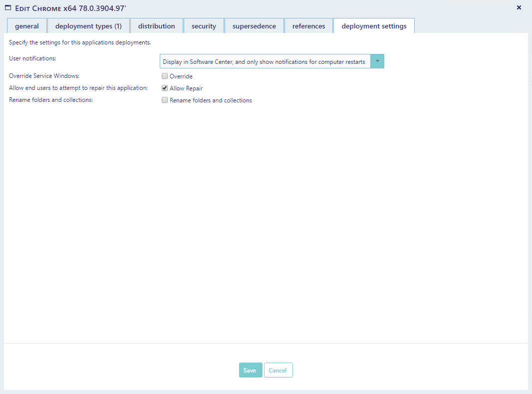
Task: Click the User notifications combo box text
Action: click(265, 62)
